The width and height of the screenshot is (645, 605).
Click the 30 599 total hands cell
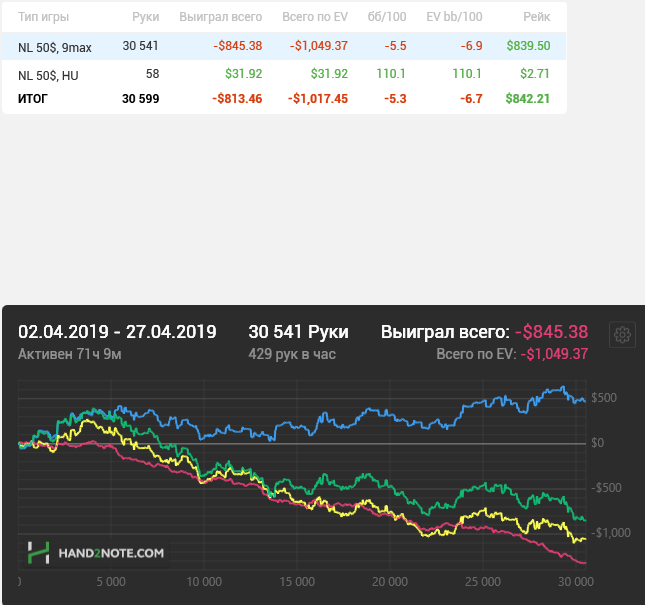pos(140,99)
